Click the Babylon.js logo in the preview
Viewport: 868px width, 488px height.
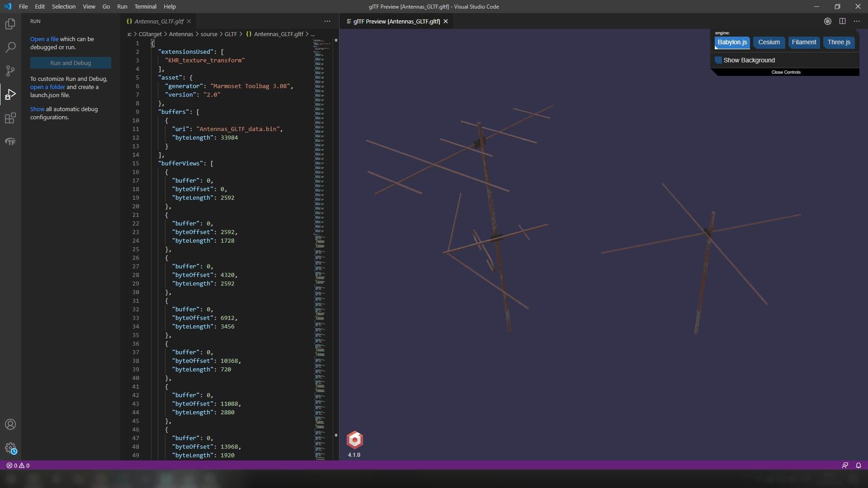click(355, 440)
